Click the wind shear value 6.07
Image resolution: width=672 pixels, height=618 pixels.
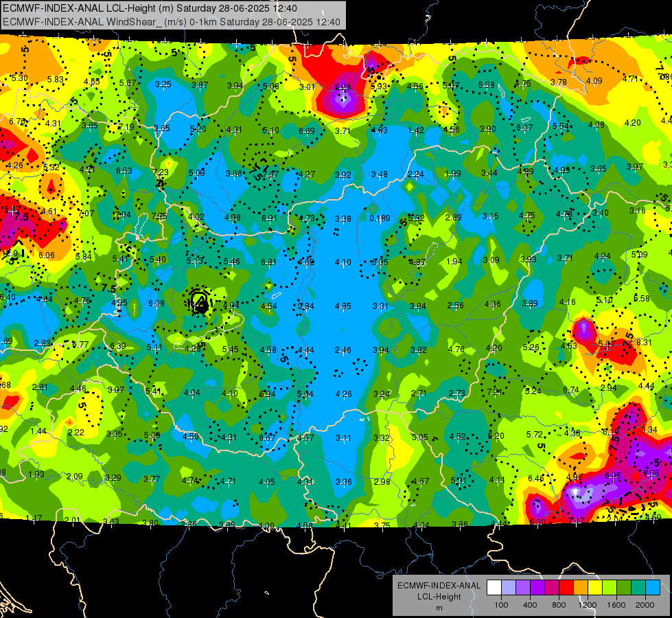(x=524, y=127)
